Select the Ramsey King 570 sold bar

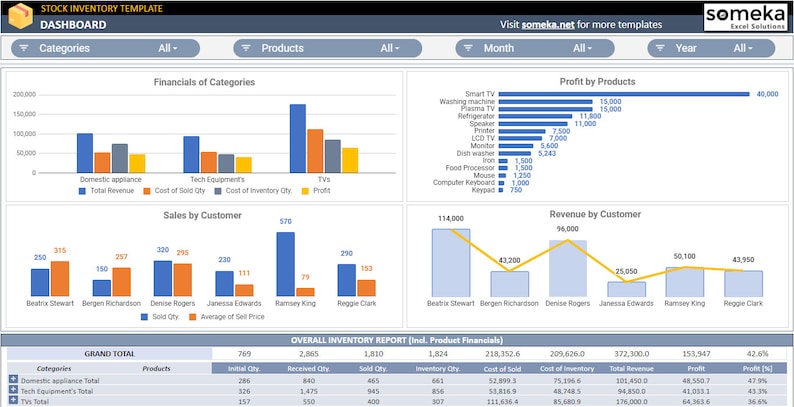[285, 264]
